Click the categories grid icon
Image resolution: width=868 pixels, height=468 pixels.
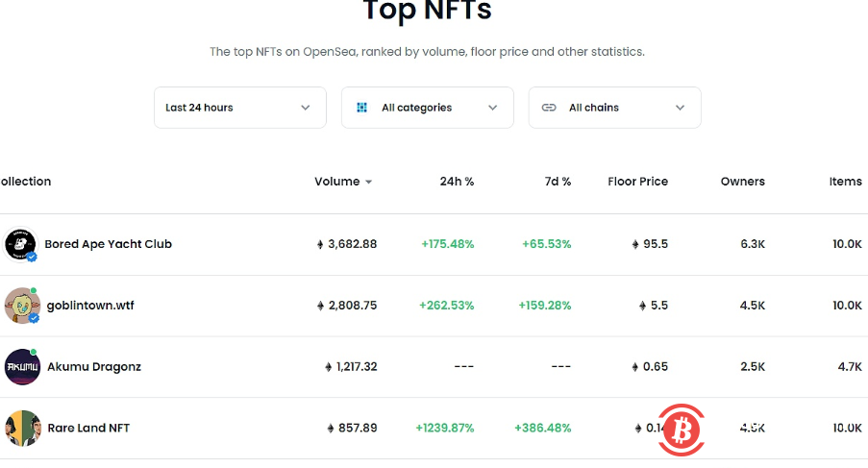362,108
